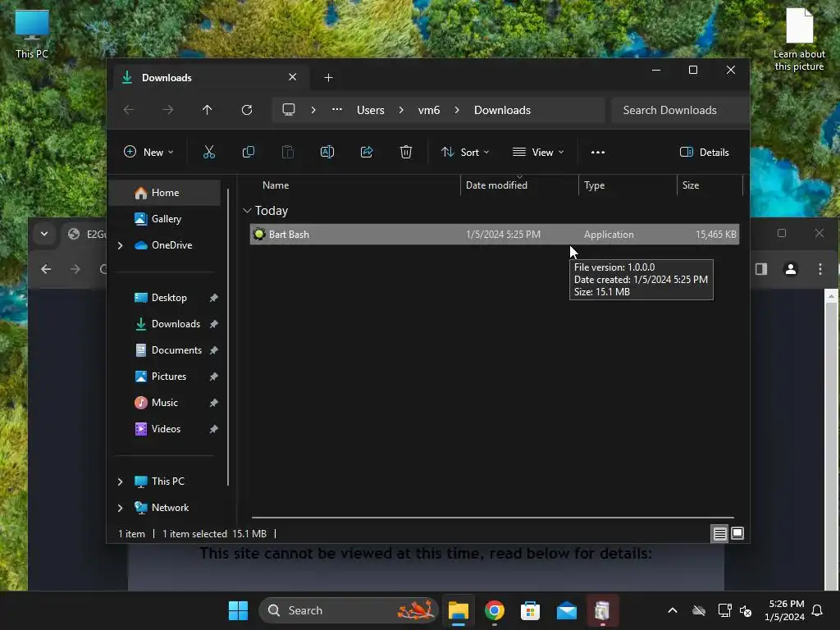
Task: Switch to details list view icon
Action: pos(719,533)
